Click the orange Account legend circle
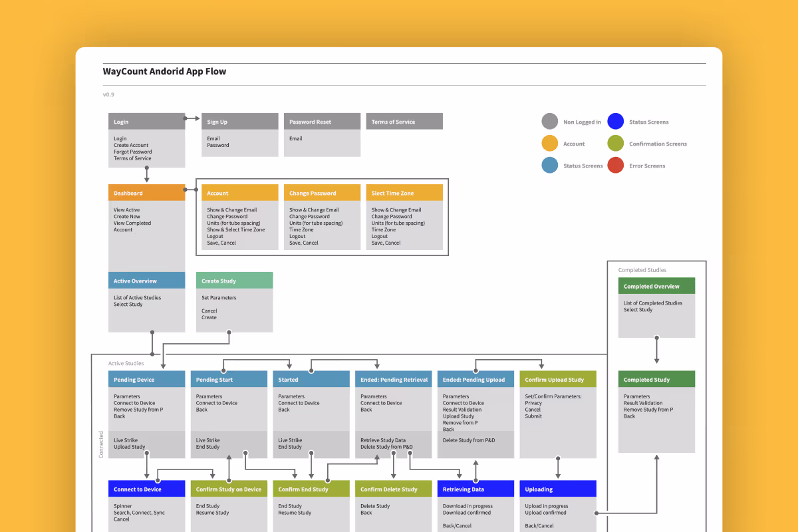Viewport: 798px width, 532px height. [549, 144]
